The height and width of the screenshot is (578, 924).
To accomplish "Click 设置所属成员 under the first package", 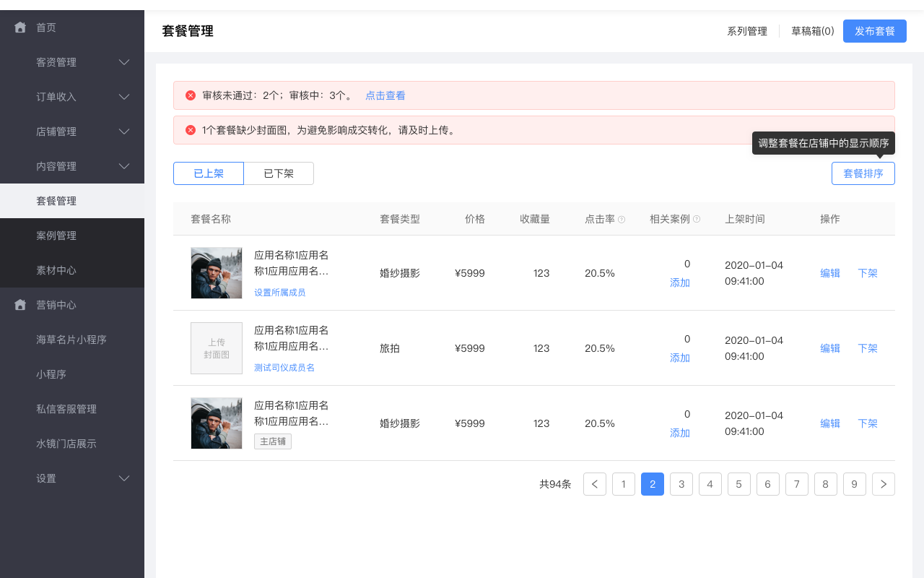I will point(281,292).
